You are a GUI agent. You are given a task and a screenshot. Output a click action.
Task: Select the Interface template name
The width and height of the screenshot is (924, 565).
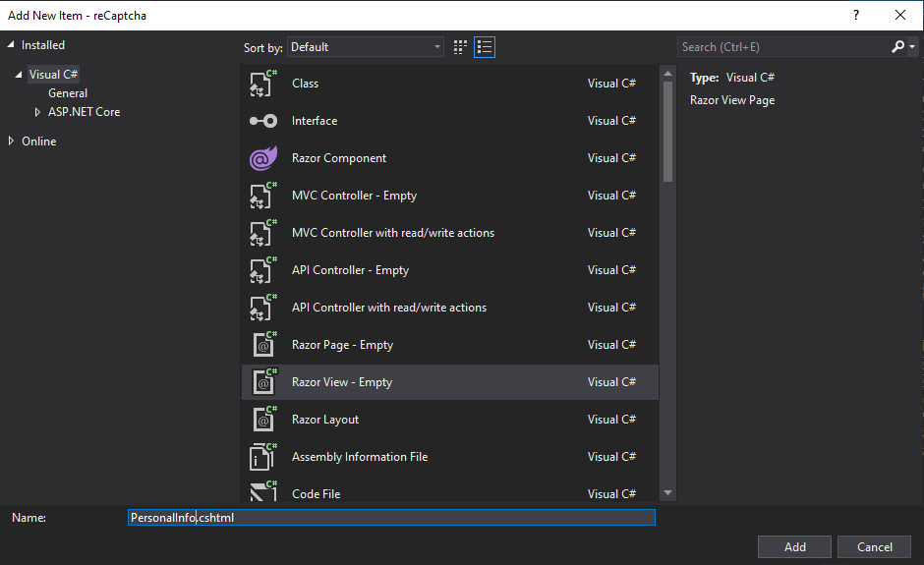tap(315, 121)
